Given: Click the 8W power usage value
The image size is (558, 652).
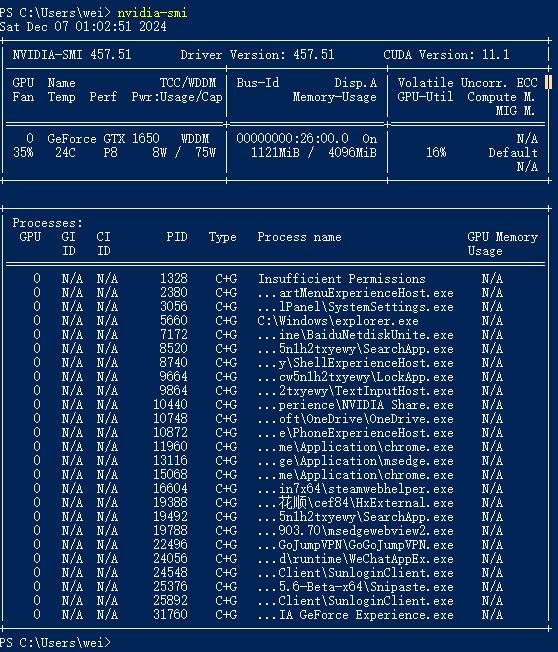Looking at the screenshot, I should (159, 153).
